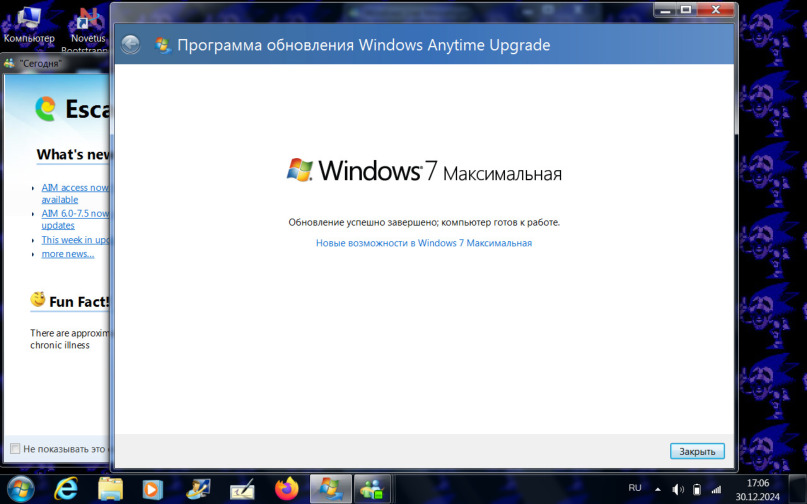Screen dimensions: 807x504
Task: Click the Escargot logo in Сегодня window
Action: coord(45,109)
